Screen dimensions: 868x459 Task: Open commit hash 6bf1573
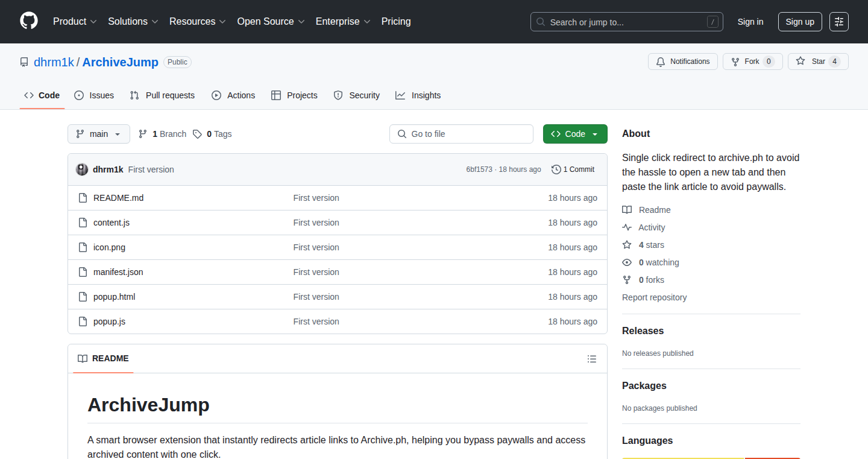(479, 169)
